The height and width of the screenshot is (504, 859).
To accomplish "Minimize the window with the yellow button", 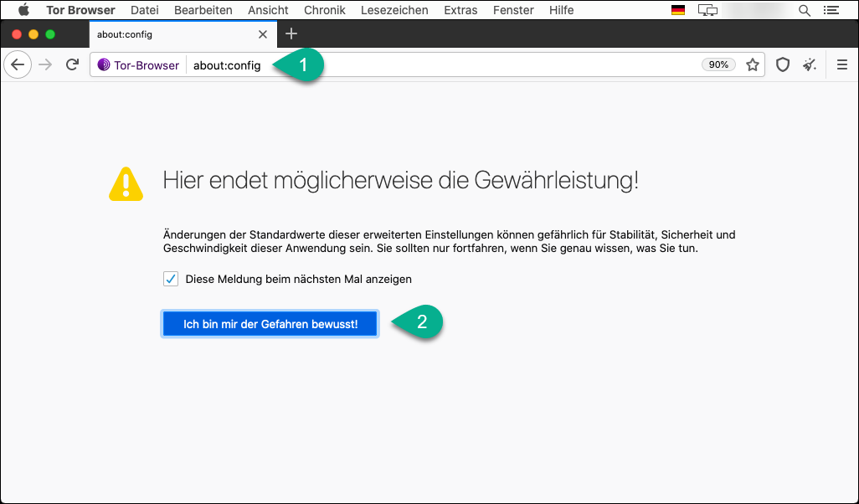I will pyautogui.click(x=33, y=34).
